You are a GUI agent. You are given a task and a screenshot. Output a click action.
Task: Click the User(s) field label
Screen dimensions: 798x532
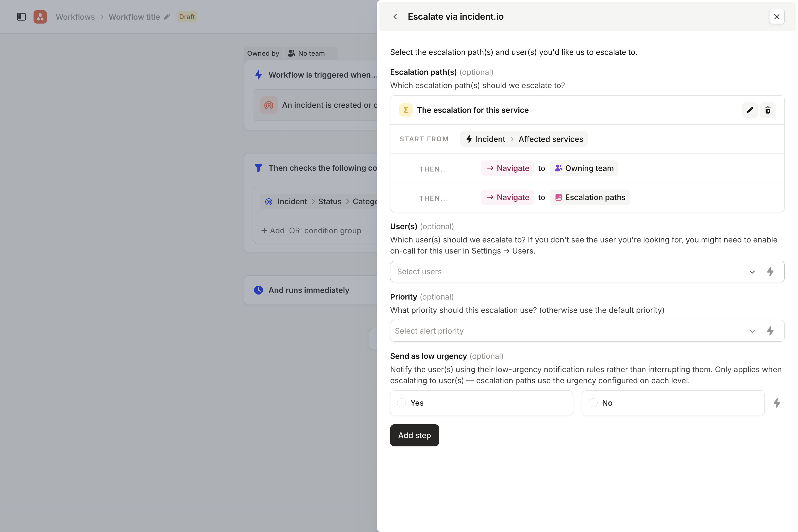click(404, 226)
